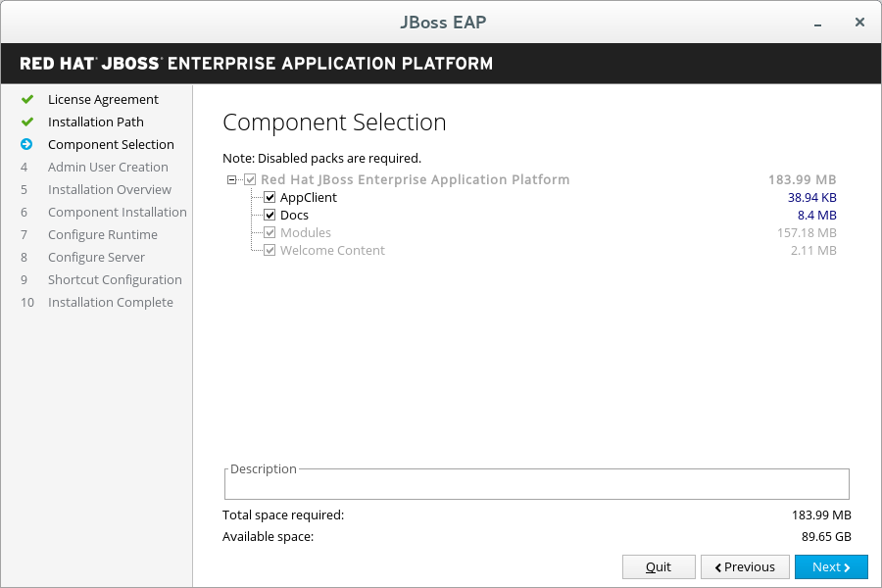Screen dimensions: 882x588
Task: Click the green checkmark beside Installation Path
Action: click(28, 122)
